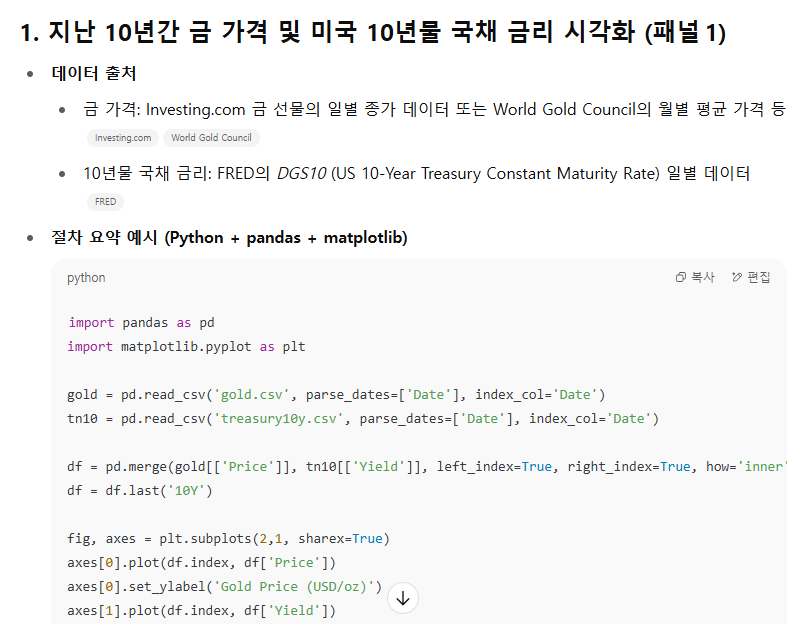The image size is (801, 624).
Task: Click the copy icon in code block header
Action: (x=681, y=278)
